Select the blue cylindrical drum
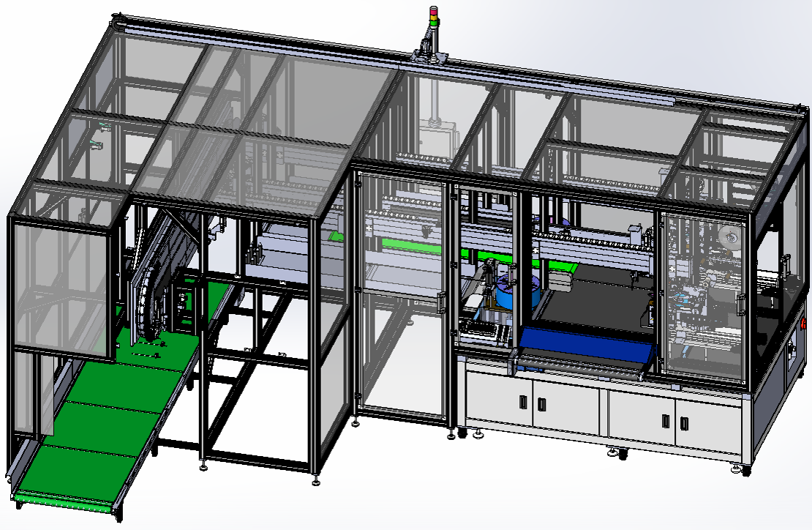This screenshot has height=530, width=812. [x=516, y=293]
